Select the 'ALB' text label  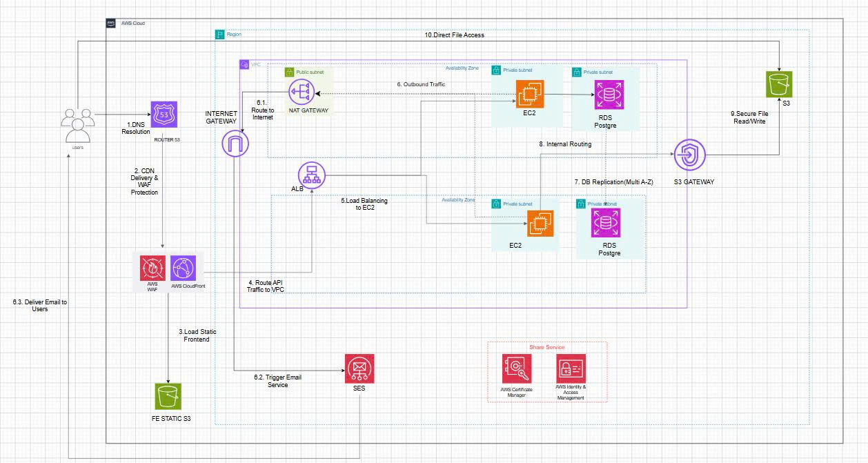pos(297,188)
